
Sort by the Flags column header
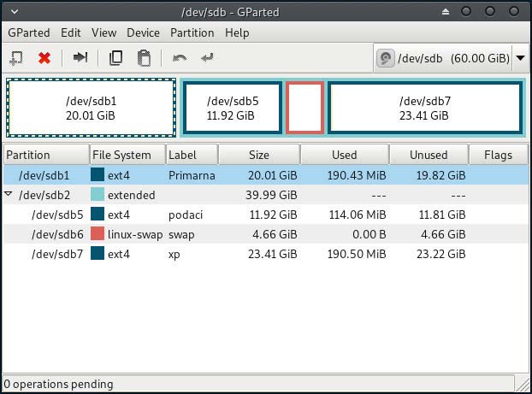click(x=499, y=155)
